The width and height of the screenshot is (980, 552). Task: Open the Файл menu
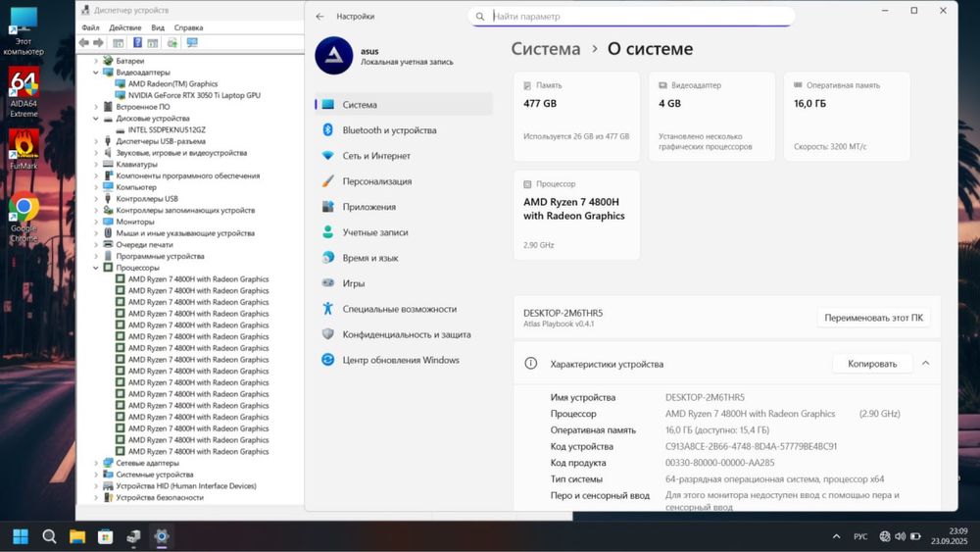90,27
